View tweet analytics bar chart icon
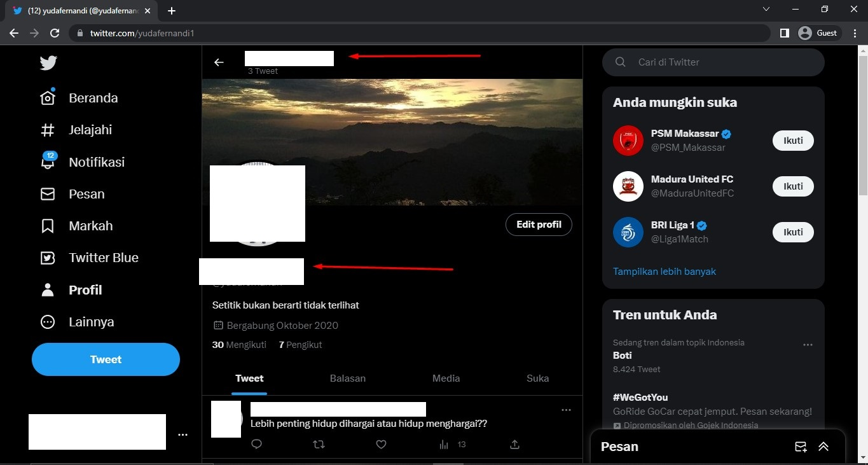The height and width of the screenshot is (465, 868). (x=444, y=444)
